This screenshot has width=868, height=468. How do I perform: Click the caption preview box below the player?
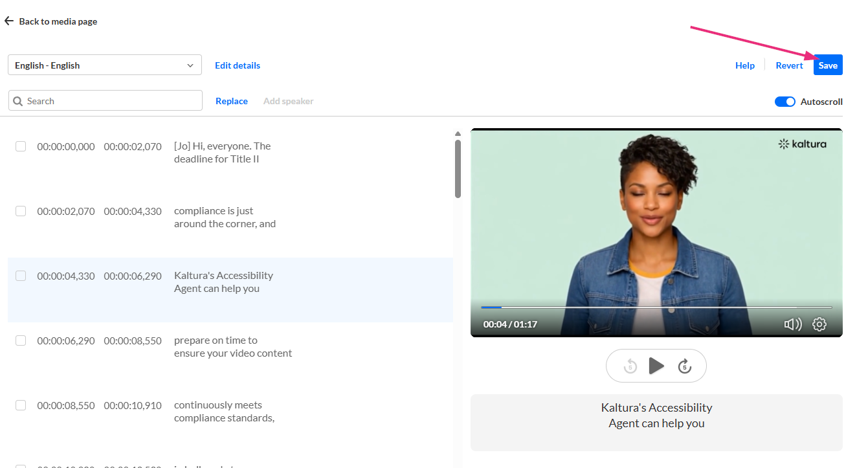(656, 423)
